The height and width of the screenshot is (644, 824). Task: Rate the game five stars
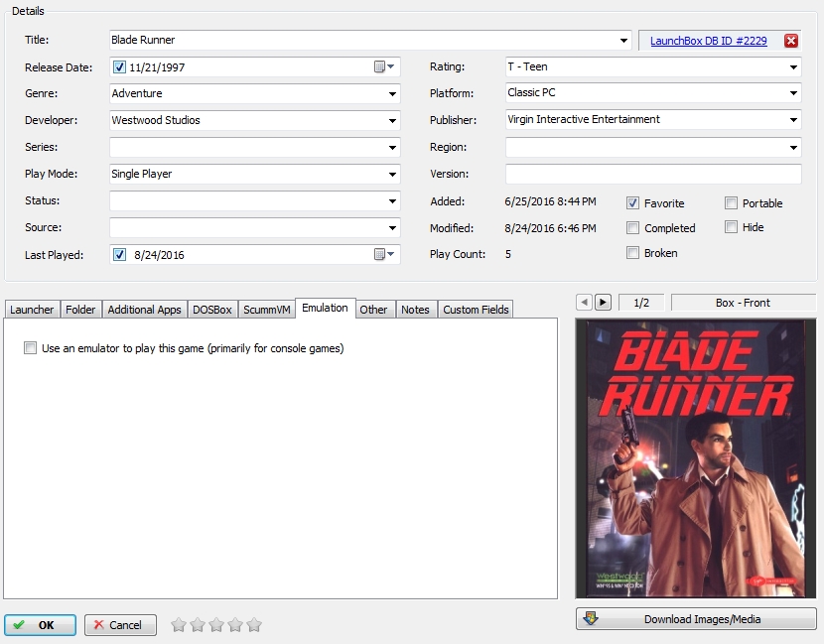click(254, 624)
